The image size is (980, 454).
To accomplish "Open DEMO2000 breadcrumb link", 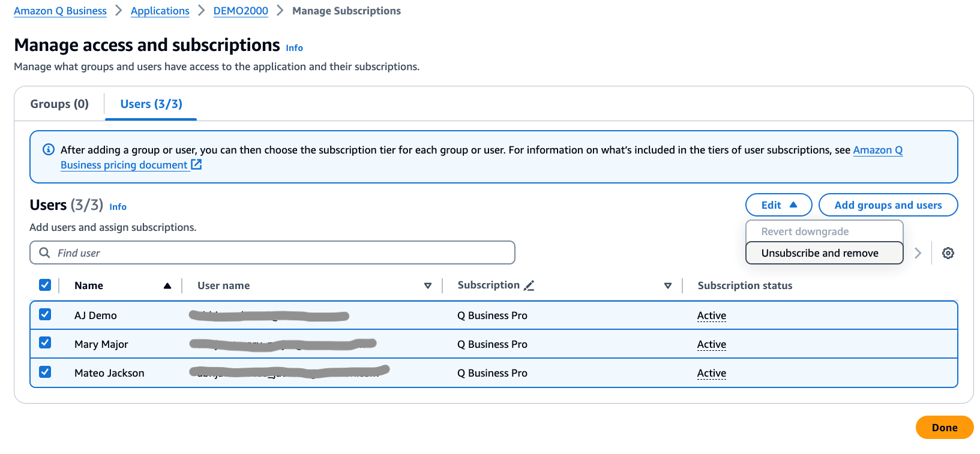I will point(241,11).
